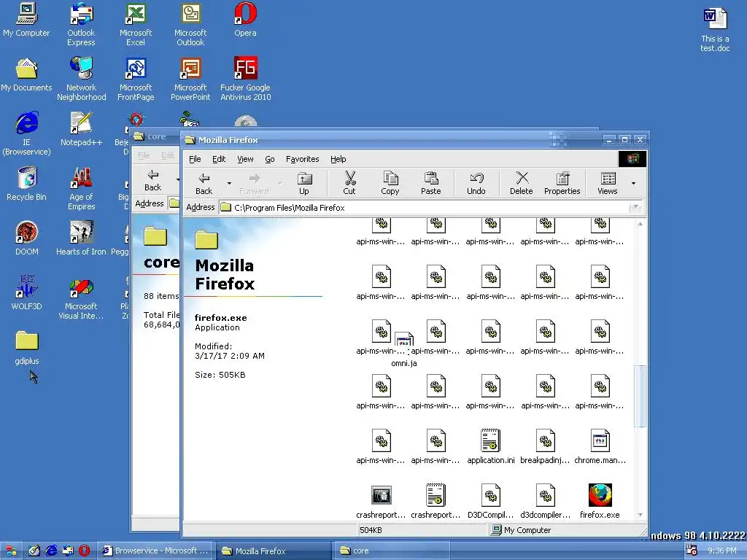
Task: Click the vertical scrollbar thumb in the file list
Action: click(x=640, y=396)
